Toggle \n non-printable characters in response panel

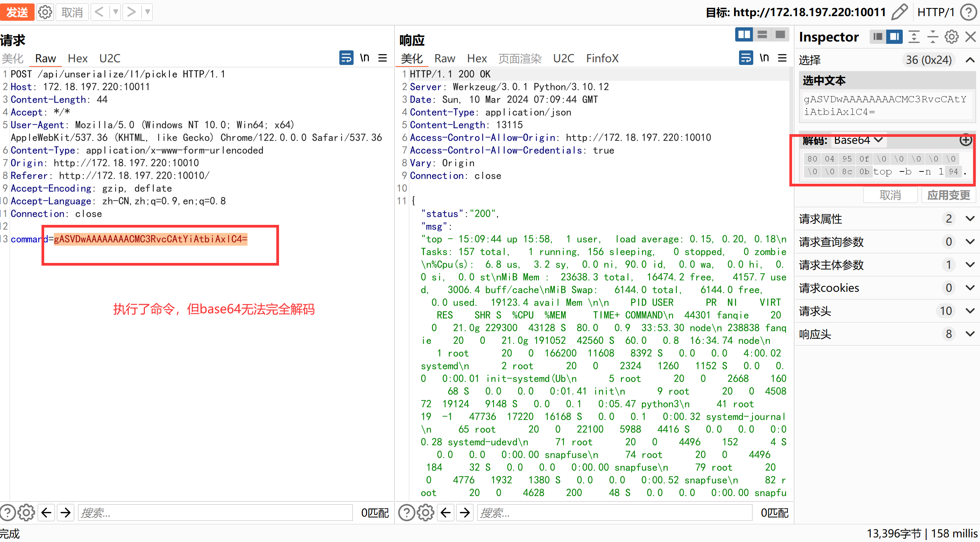pos(764,58)
